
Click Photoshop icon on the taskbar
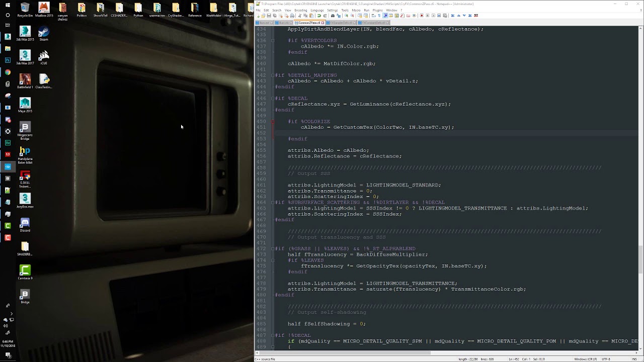click(x=8, y=60)
